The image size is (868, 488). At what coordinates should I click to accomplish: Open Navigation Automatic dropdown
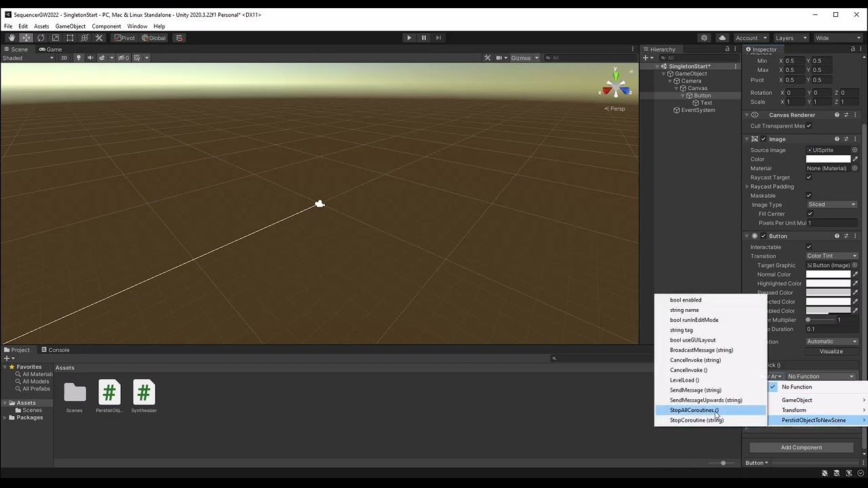click(832, 342)
